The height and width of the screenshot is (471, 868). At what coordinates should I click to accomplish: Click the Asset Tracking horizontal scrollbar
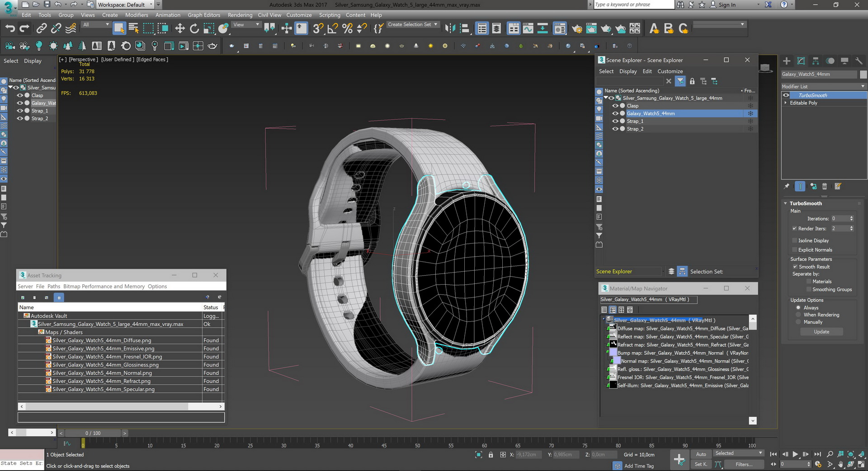(x=121, y=406)
